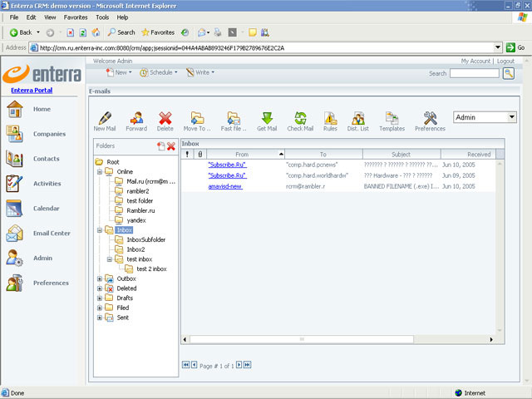Jump to first page of emails
Screen dimensions: 532x399
185,365
